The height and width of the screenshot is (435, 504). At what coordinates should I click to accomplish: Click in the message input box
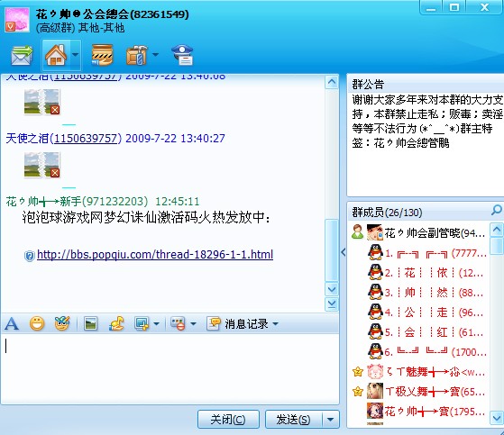(x=170, y=368)
